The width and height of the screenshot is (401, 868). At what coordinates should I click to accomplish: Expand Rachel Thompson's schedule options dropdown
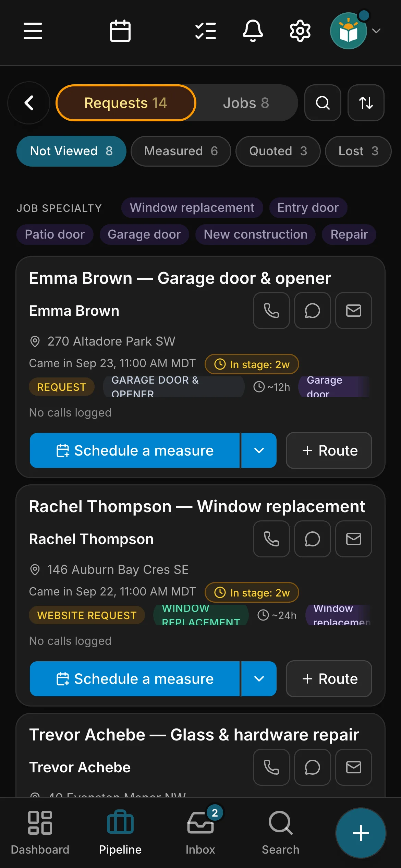pos(259,679)
